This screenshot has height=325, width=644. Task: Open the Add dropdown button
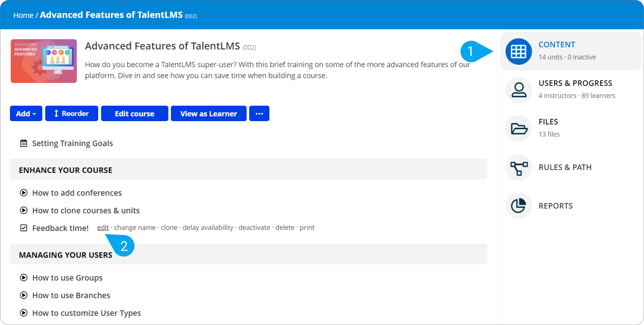[26, 114]
